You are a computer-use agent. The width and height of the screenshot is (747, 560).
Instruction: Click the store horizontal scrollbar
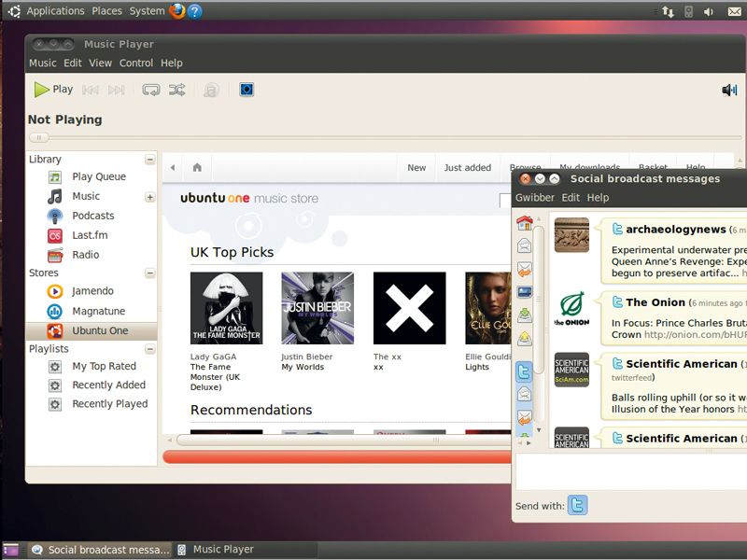pyautogui.click(x=343, y=440)
